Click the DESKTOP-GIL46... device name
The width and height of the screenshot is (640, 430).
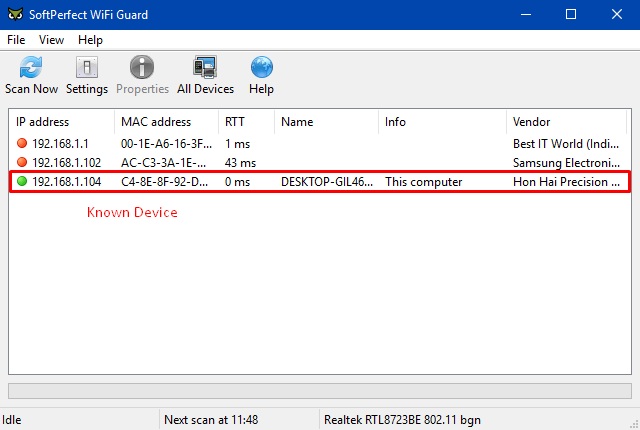click(327, 182)
